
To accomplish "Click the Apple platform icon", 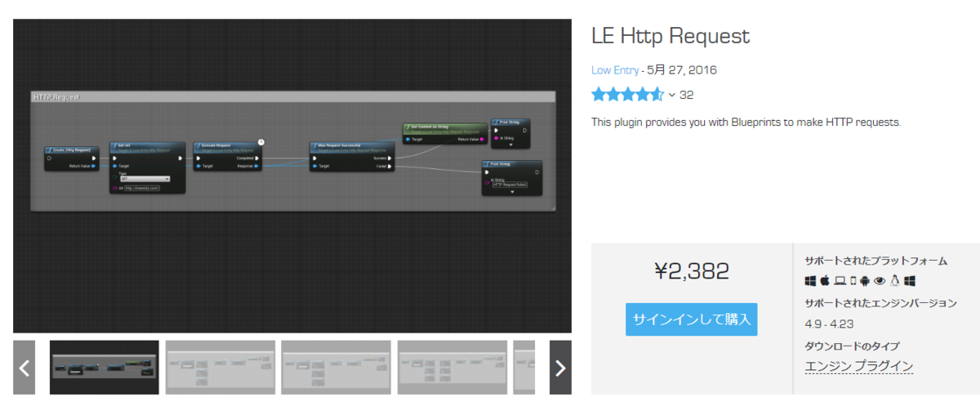I will click(x=825, y=280).
